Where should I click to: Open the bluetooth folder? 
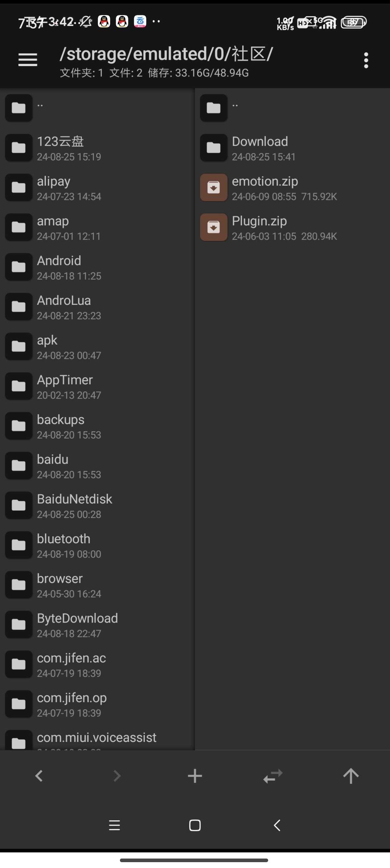point(97,546)
